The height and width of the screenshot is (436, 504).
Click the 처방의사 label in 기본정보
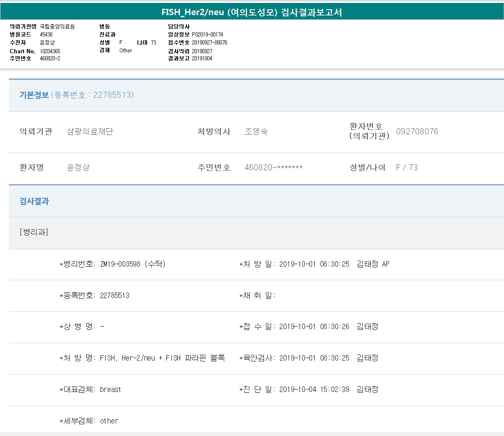tap(214, 132)
